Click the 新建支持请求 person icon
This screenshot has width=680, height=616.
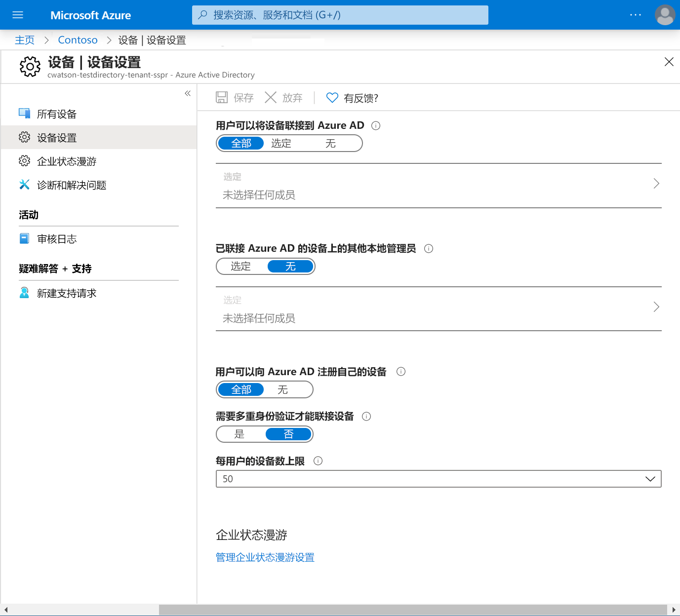[x=24, y=293]
